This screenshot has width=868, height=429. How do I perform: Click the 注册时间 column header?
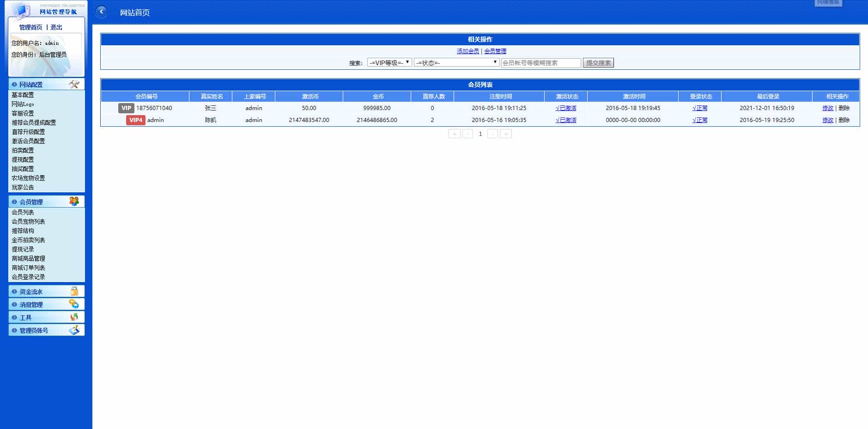point(500,97)
